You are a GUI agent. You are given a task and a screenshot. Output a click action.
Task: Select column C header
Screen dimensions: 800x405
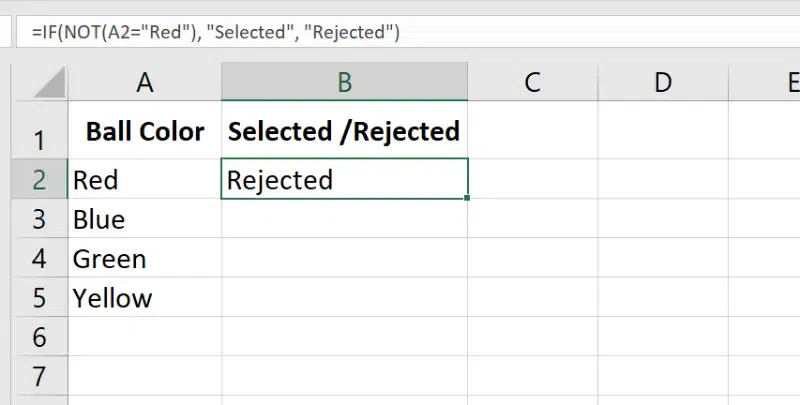tap(532, 83)
